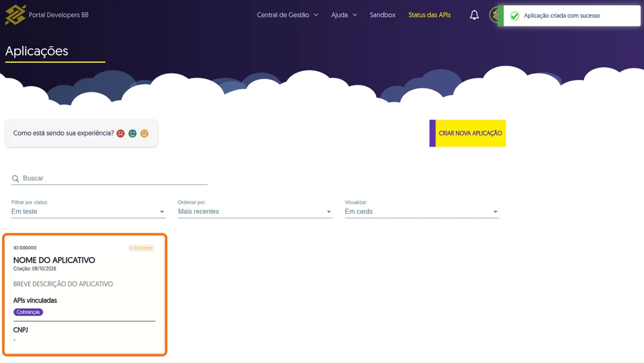Click CRIAR NOVA APLICAÇÃO button
The image size is (644, 363).
467,133
